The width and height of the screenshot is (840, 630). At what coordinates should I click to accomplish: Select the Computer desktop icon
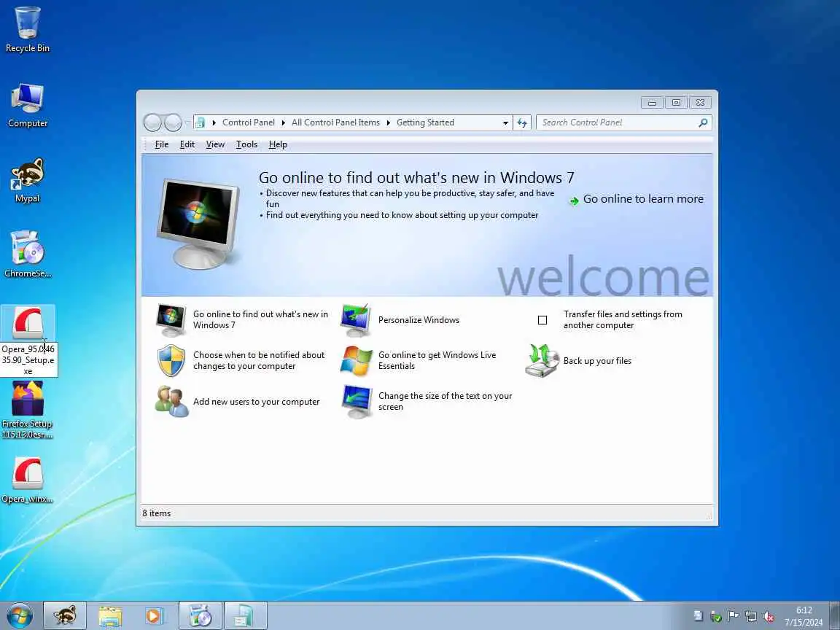(27, 105)
